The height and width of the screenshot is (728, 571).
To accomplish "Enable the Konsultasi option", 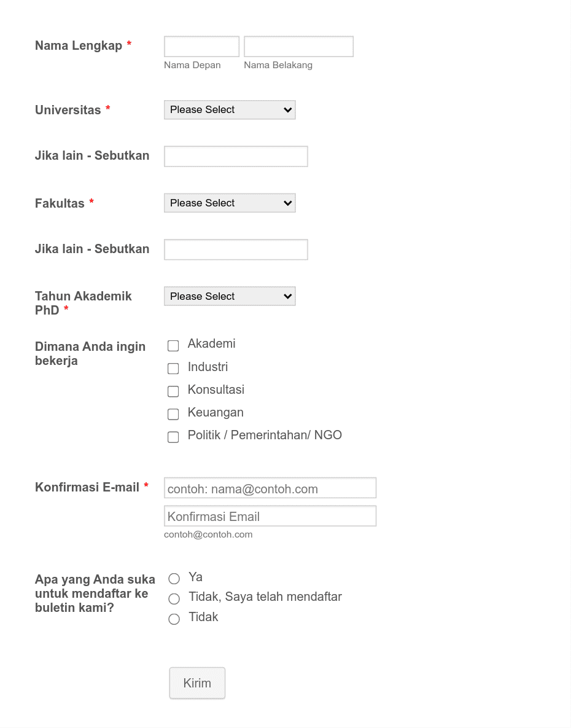I will tap(173, 391).
